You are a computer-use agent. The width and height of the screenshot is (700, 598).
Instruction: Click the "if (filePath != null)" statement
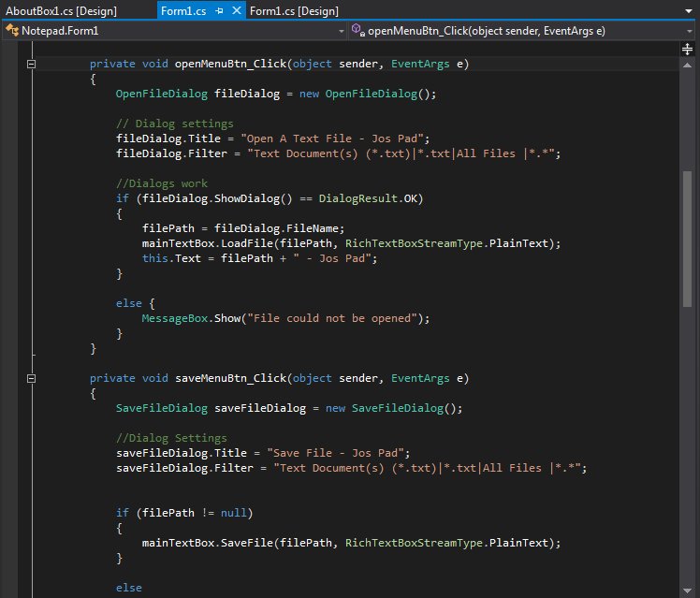pos(184,513)
